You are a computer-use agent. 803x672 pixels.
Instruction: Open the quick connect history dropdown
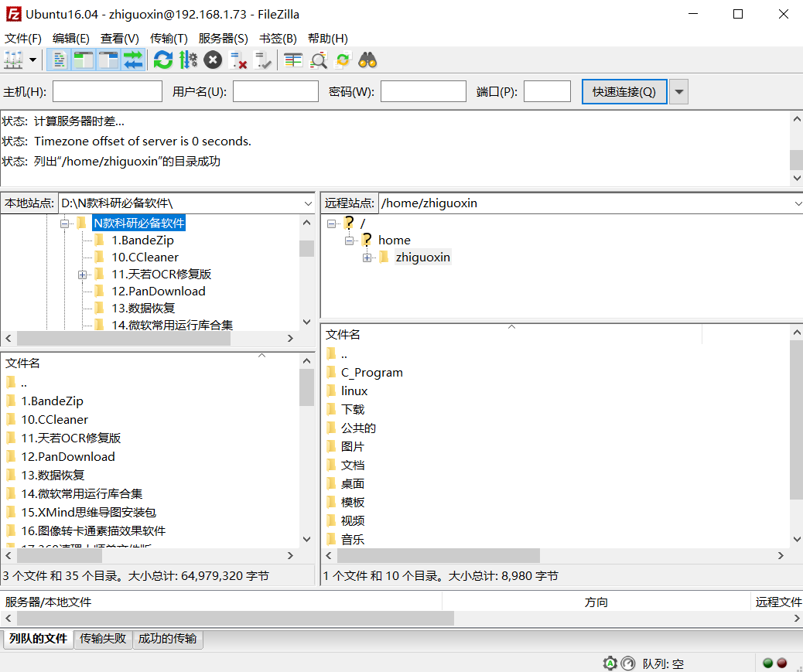click(678, 91)
